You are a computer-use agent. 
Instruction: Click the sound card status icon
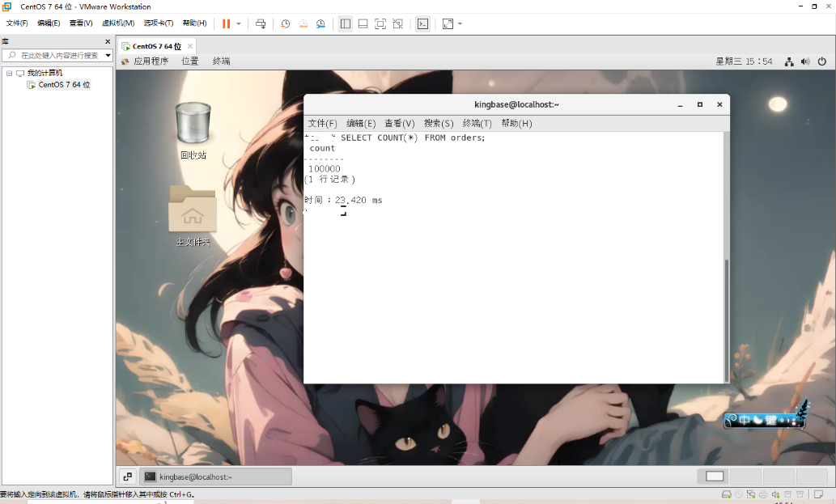pos(776,495)
